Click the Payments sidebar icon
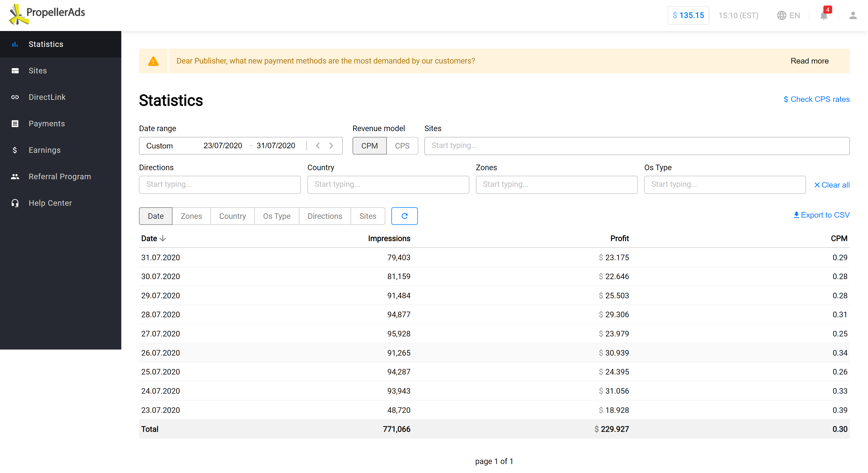The height and width of the screenshot is (473, 868). pos(15,124)
